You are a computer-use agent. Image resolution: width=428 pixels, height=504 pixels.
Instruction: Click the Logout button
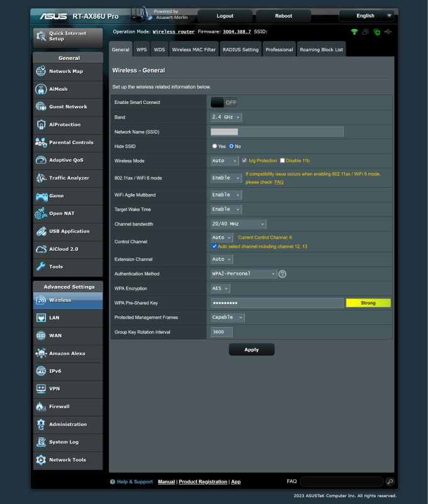[x=225, y=16]
